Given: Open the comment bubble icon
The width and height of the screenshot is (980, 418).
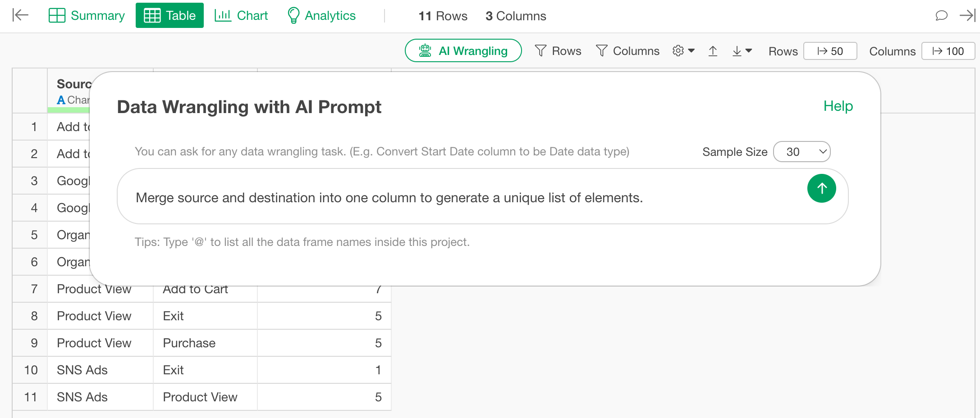Looking at the screenshot, I should (x=941, y=16).
